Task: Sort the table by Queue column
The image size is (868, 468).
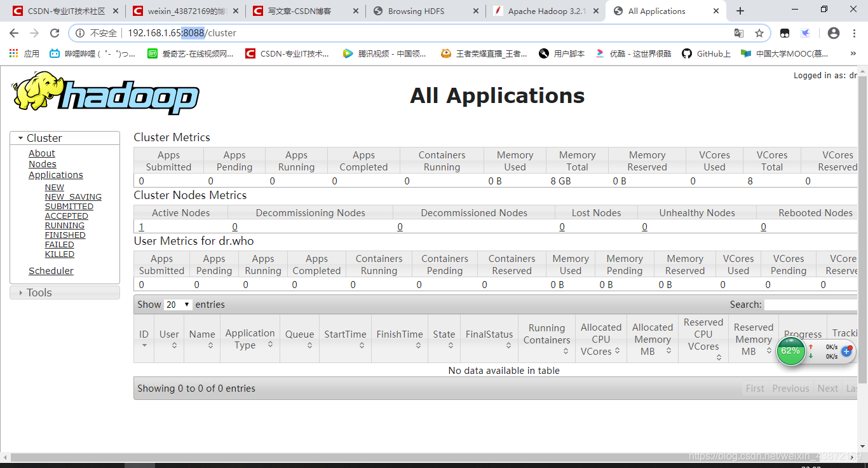Action: coord(299,339)
